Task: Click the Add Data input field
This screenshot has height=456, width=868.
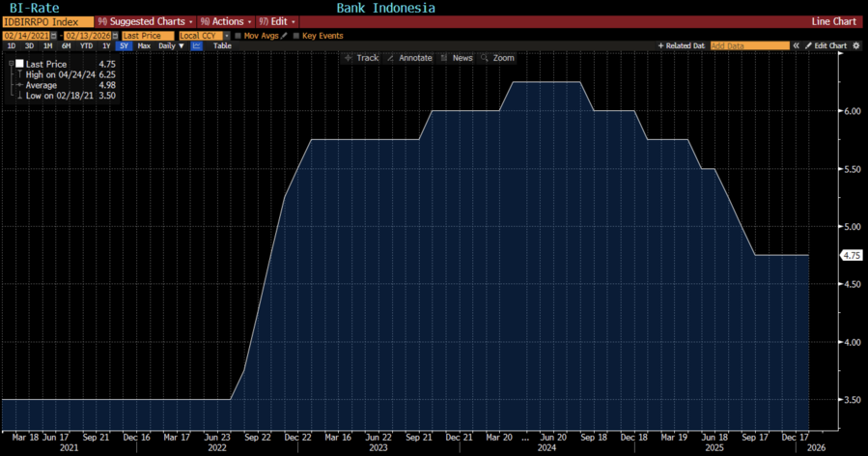Action: [x=749, y=45]
